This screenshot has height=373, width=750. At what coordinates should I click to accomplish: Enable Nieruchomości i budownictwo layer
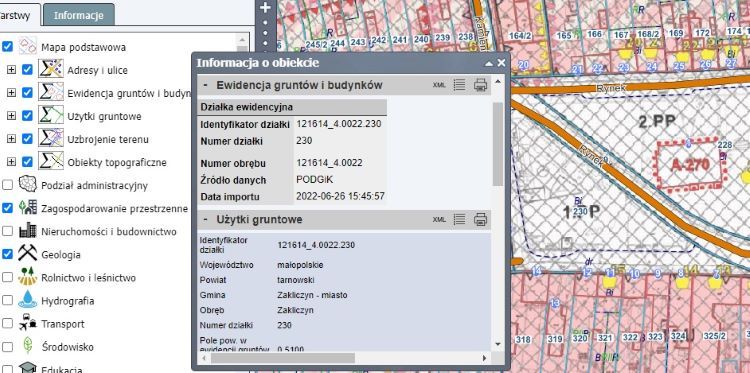[7, 231]
